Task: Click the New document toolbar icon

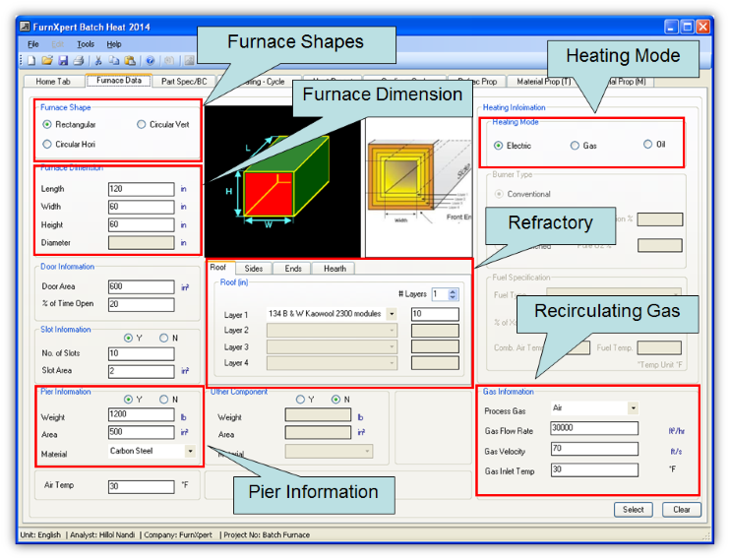Action: point(31,61)
